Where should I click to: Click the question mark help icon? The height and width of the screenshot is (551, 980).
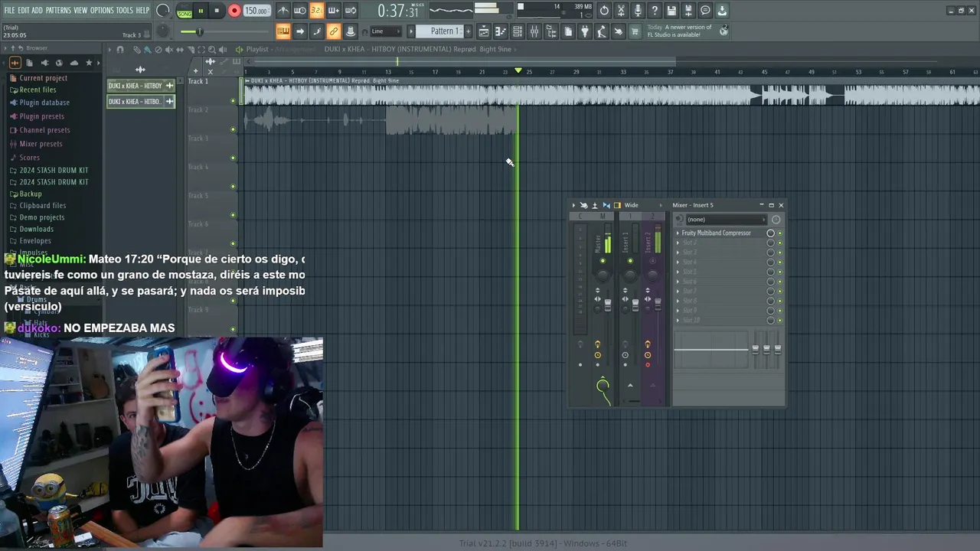point(655,11)
